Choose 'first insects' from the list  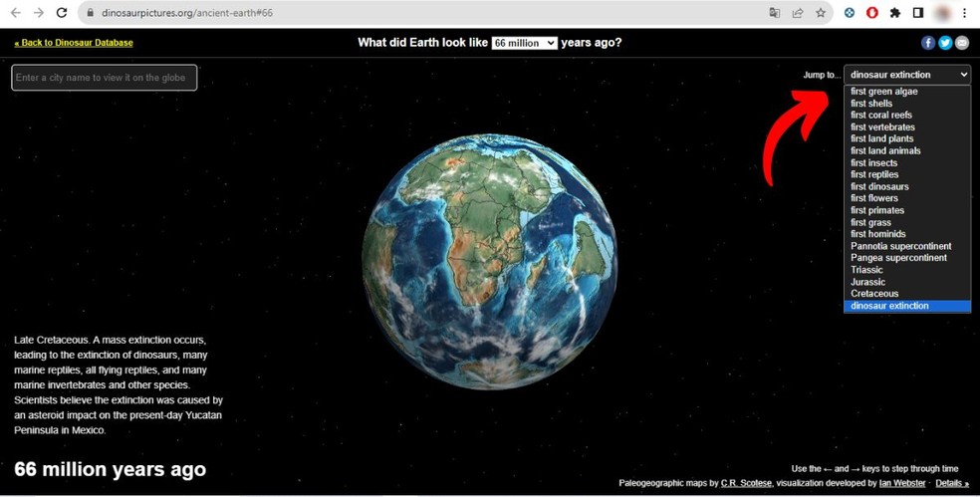(x=907, y=162)
